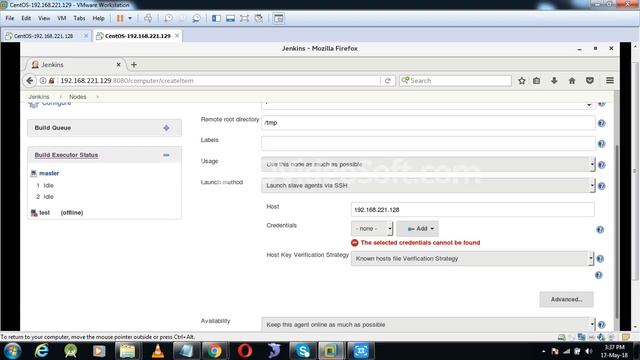640x360 pixels.
Task: Open Firefox downloads icon
Action: (x=554, y=81)
